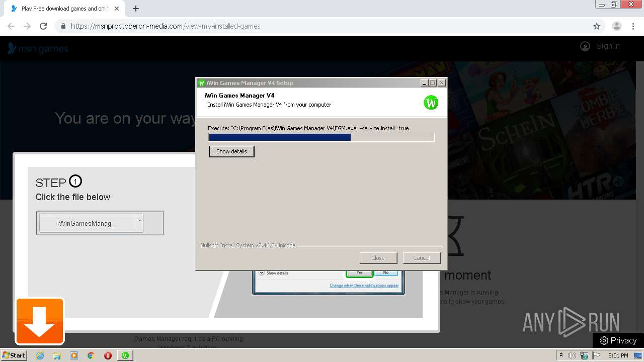Open the Windows Start menu
644x362 pixels.
point(14,355)
